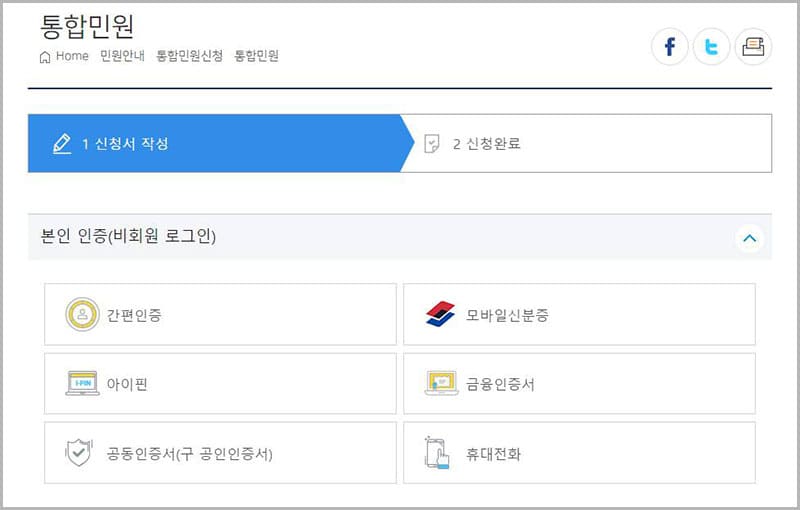Click the 모바일신분증 red-blue logo icon

(x=440, y=315)
